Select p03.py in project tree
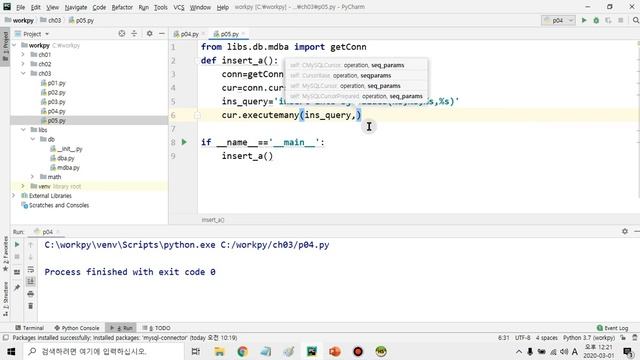Viewport: 640px width, 360px height. 53,102
